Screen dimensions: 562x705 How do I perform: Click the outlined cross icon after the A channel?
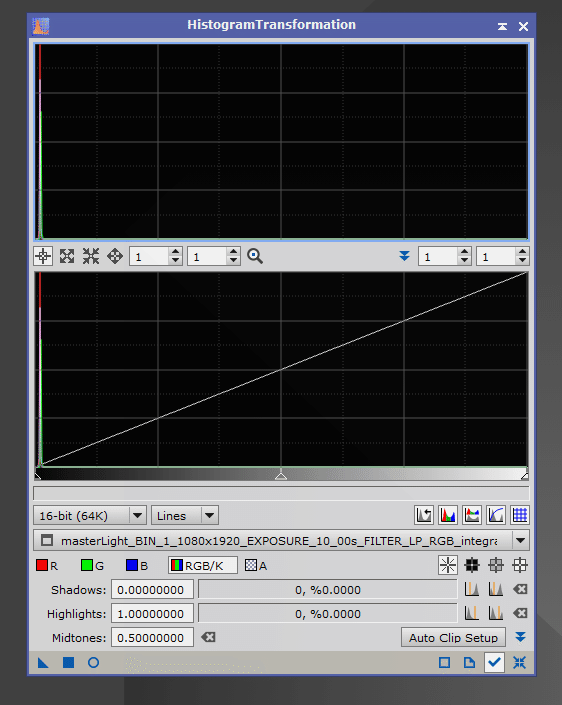pos(520,566)
